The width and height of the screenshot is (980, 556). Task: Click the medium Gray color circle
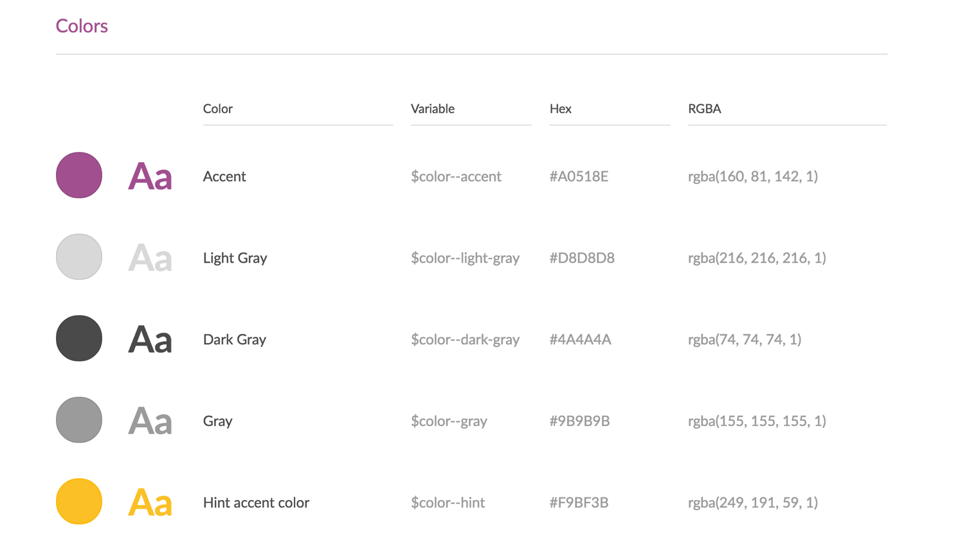coord(79,420)
